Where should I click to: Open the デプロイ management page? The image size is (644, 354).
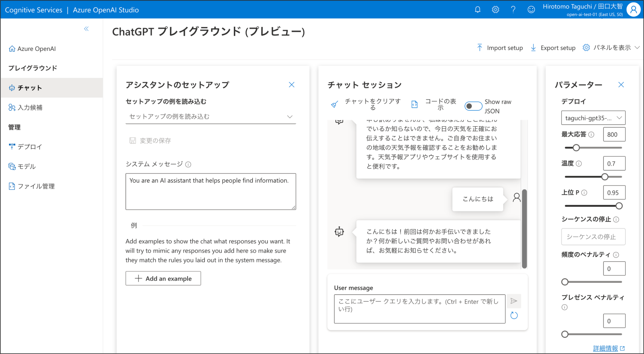coord(30,146)
